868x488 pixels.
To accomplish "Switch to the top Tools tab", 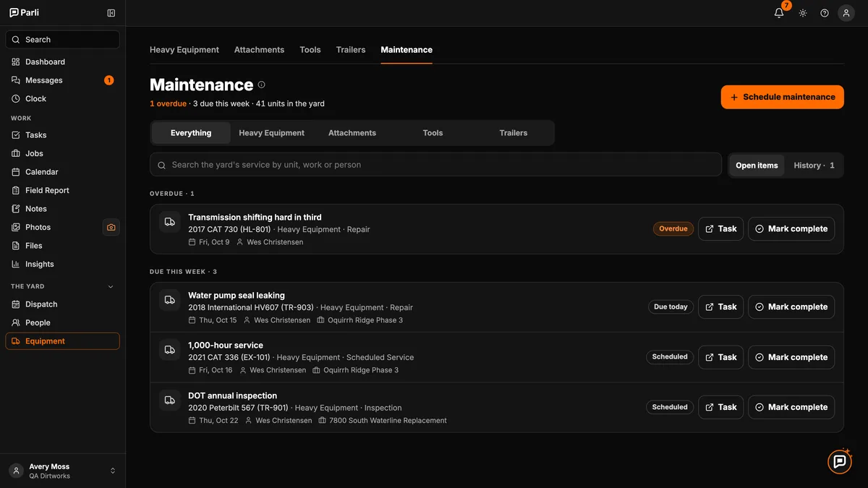I will coord(310,50).
